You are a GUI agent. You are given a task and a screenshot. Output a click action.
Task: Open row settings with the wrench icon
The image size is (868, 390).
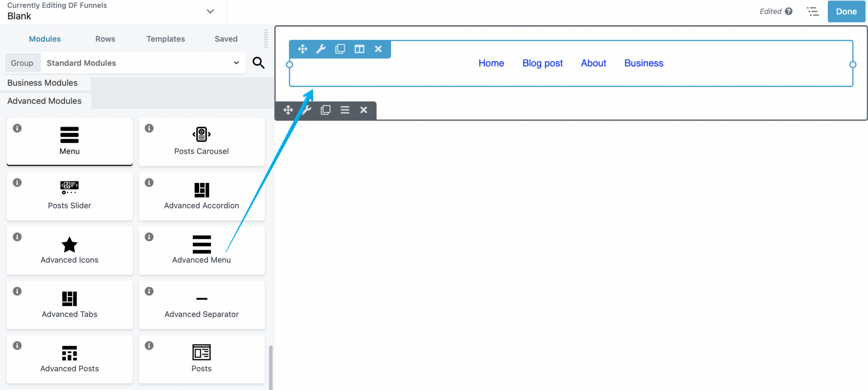click(x=321, y=49)
